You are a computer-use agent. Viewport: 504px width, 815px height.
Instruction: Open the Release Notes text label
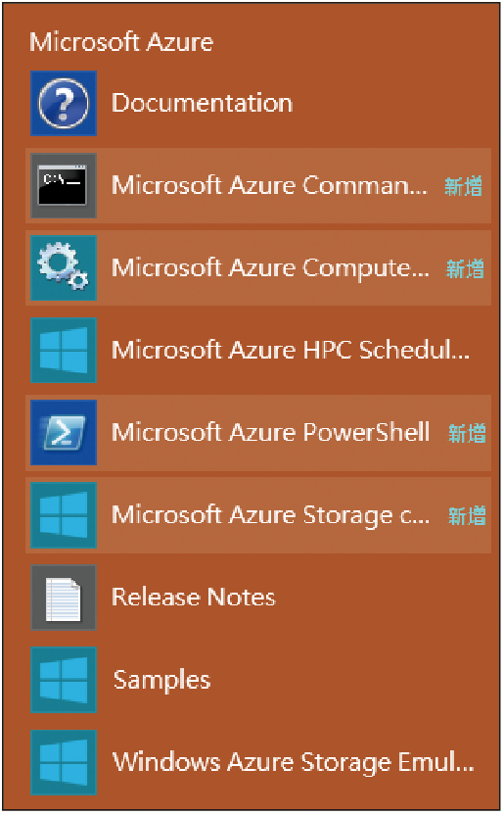pyautogui.click(x=193, y=597)
